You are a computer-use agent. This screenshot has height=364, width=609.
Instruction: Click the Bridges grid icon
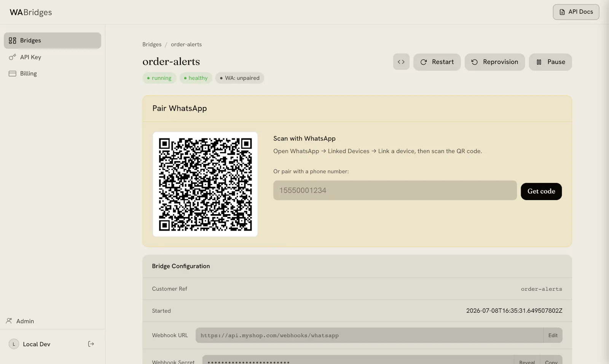click(13, 40)
